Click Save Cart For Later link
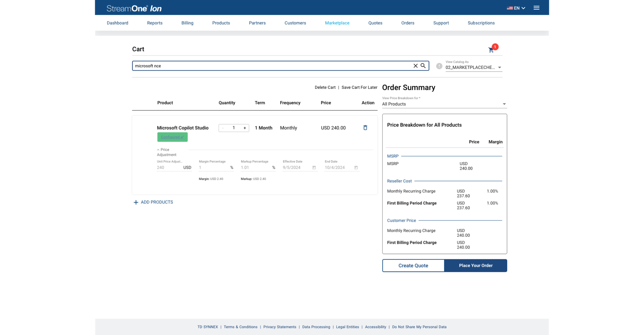The width and height of the screenshot is (644, 335). 359,87
